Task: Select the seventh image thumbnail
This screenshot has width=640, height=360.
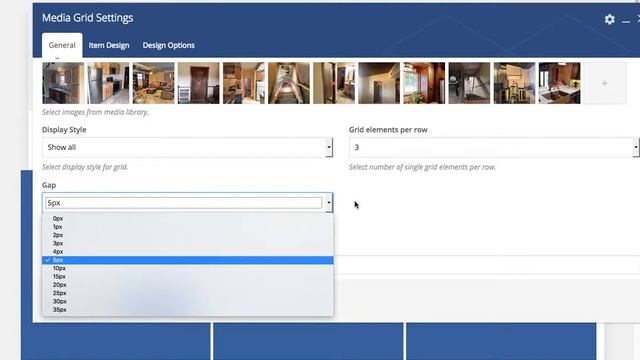Action: tap(334, 83)
